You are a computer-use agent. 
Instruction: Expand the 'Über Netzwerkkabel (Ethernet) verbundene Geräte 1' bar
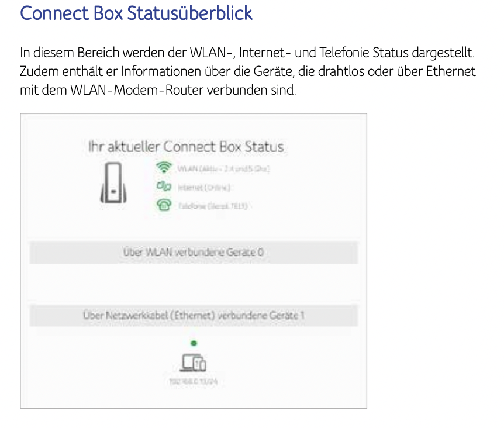pos(194,316)
